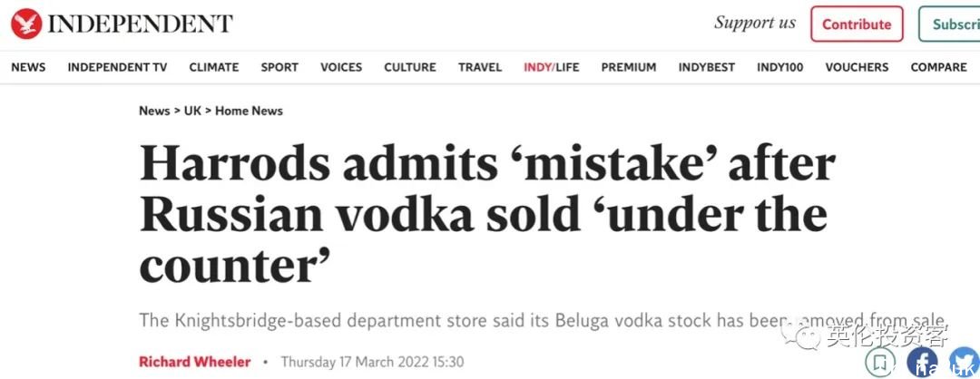This screenshot has height=379, width=980.
Task: Select the TRAVEL navigation item
Action: coord(480,67)
